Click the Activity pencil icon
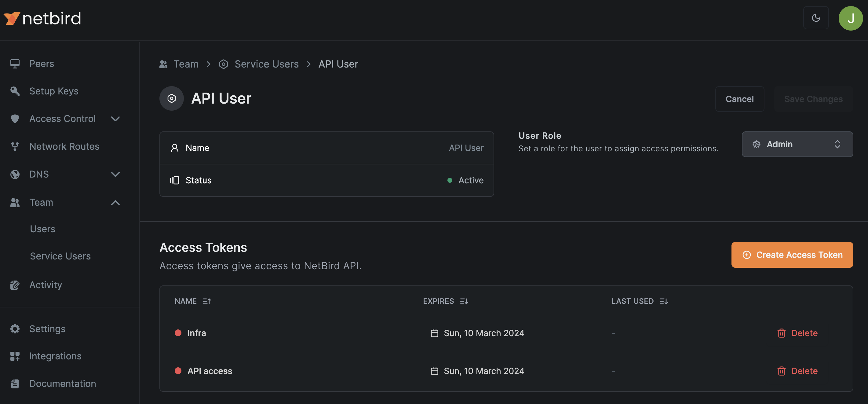 [15, 285]
